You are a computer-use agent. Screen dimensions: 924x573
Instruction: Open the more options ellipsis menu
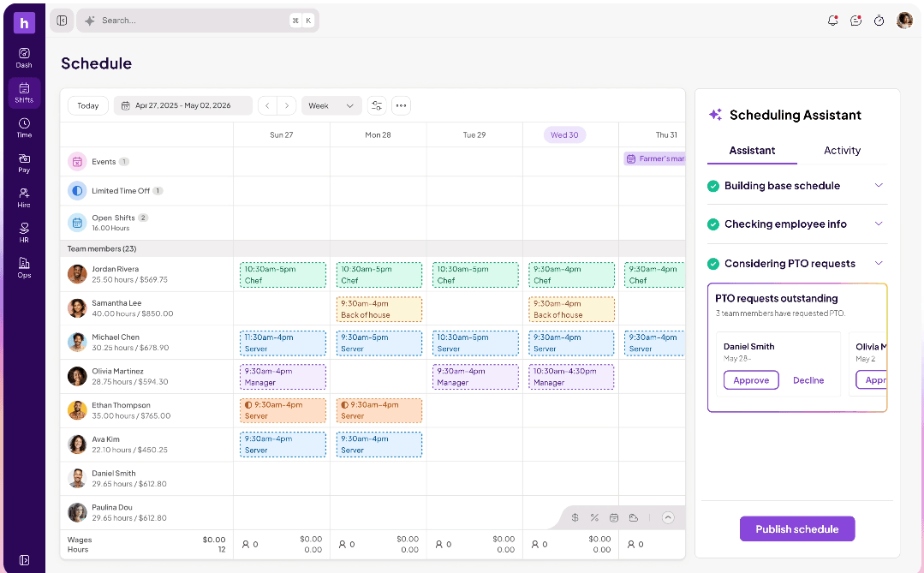click(402, 105)
